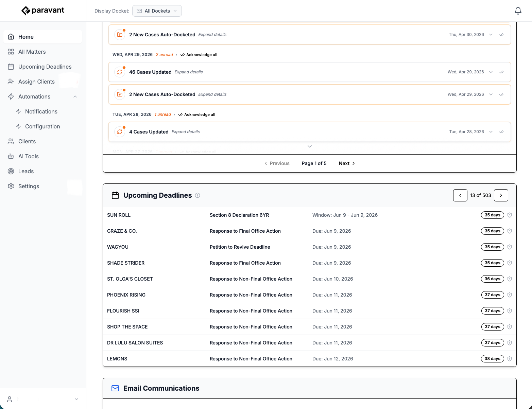Expand chevron on 4 Cases Updated card
The height and width of the screenshot is (409, 532).
491,132
